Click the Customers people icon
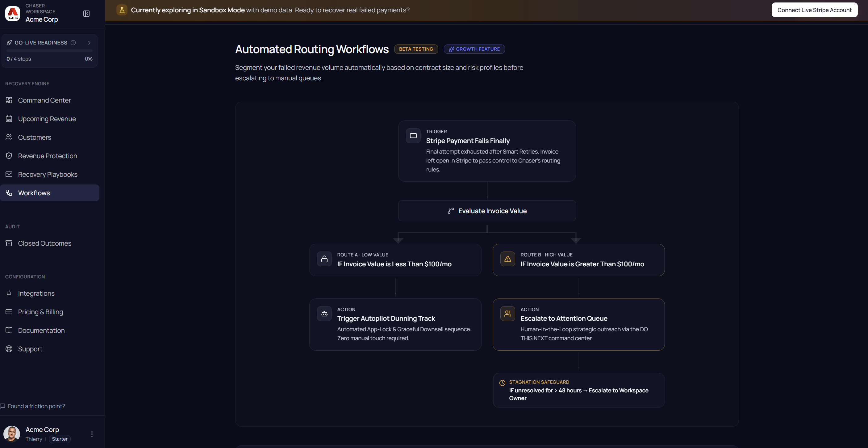 (9, 137)
